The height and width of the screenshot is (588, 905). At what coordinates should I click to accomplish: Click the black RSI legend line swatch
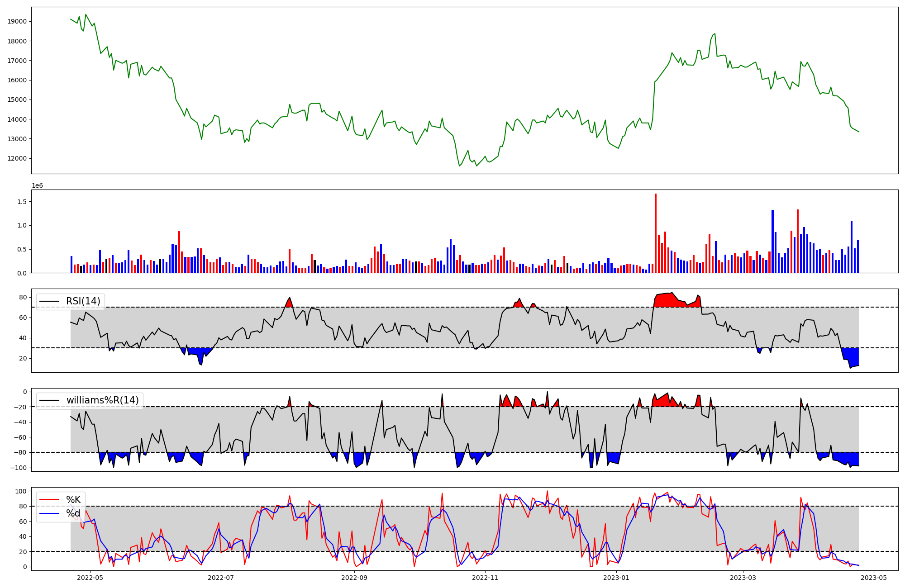[49, 301]
